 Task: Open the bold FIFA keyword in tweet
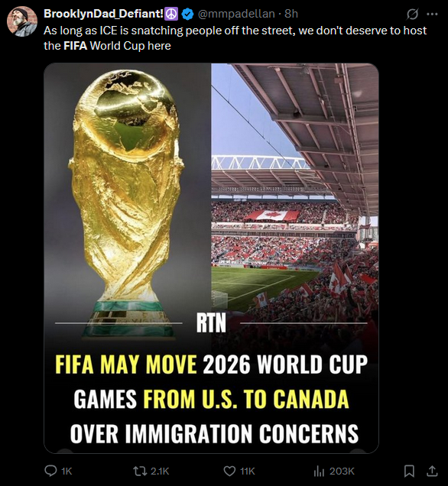coord(76,46)
